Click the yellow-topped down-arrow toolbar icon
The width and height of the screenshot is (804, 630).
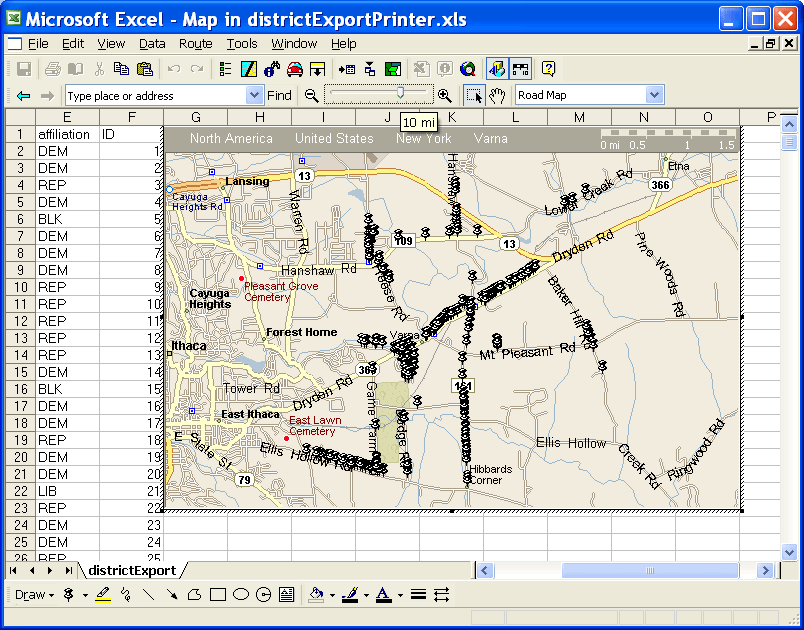[318, 69]
